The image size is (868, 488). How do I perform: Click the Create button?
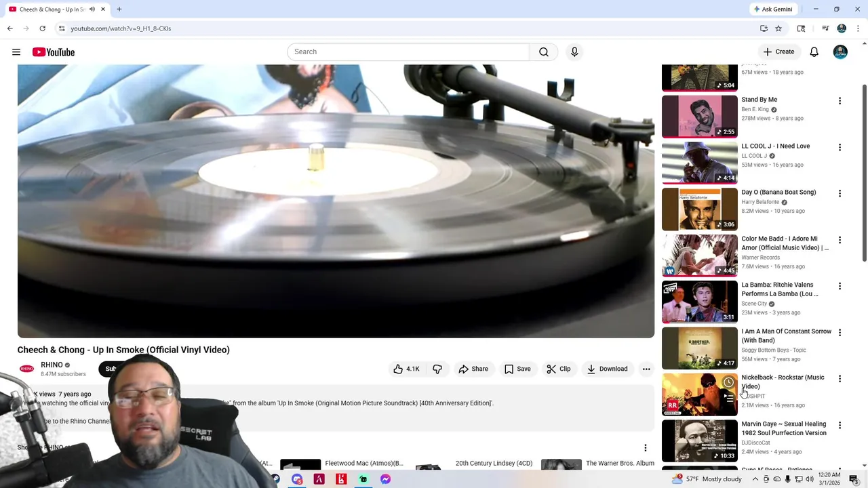778,52
